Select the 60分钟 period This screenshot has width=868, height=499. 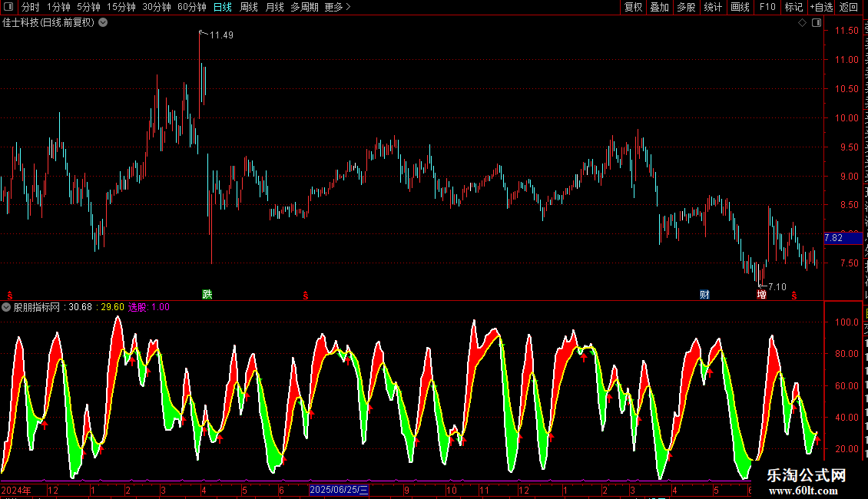(192, 7)
